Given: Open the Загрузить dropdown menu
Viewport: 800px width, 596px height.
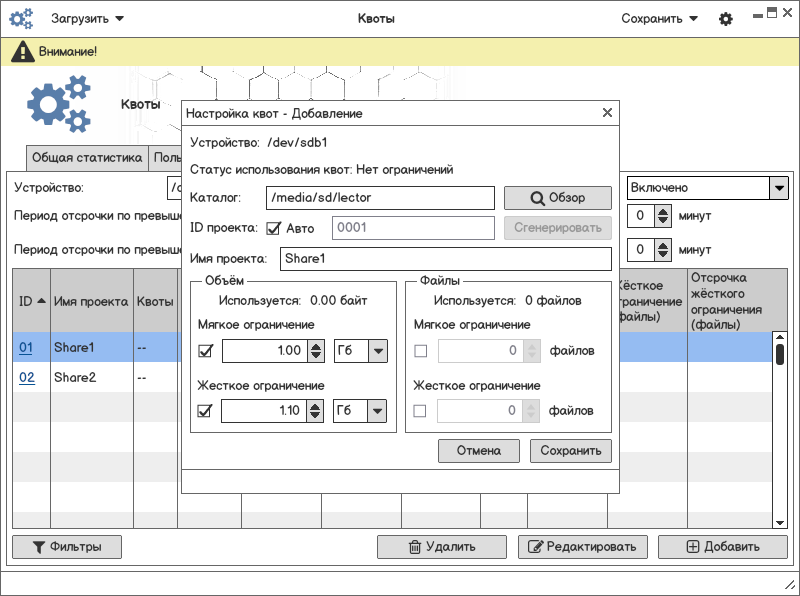Looking at the screenshot, I should 88,19.
